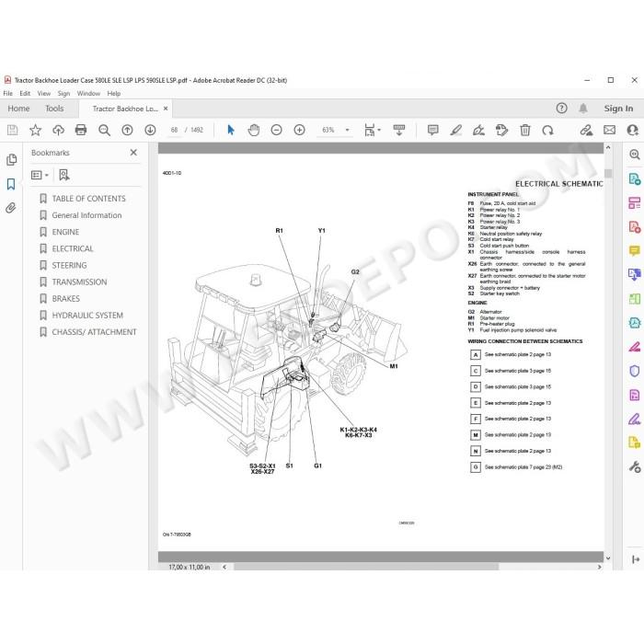Rotate the page with the rotate icon

click(547, 131)
